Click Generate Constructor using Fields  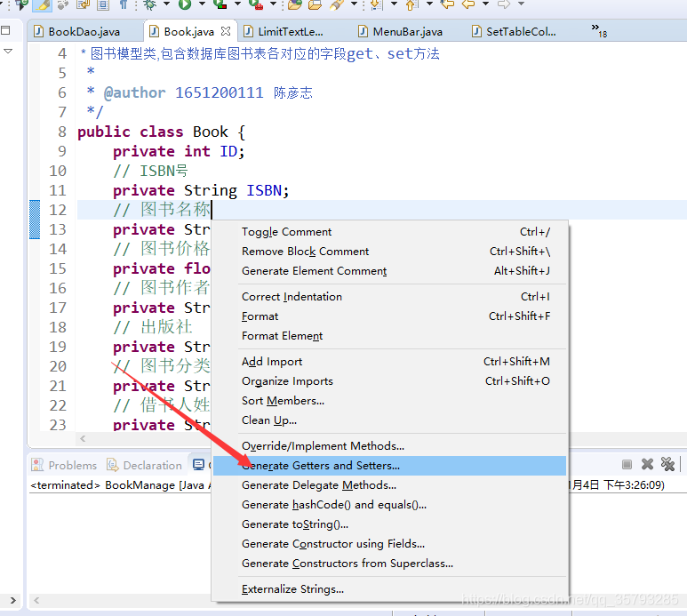point(332,544)
